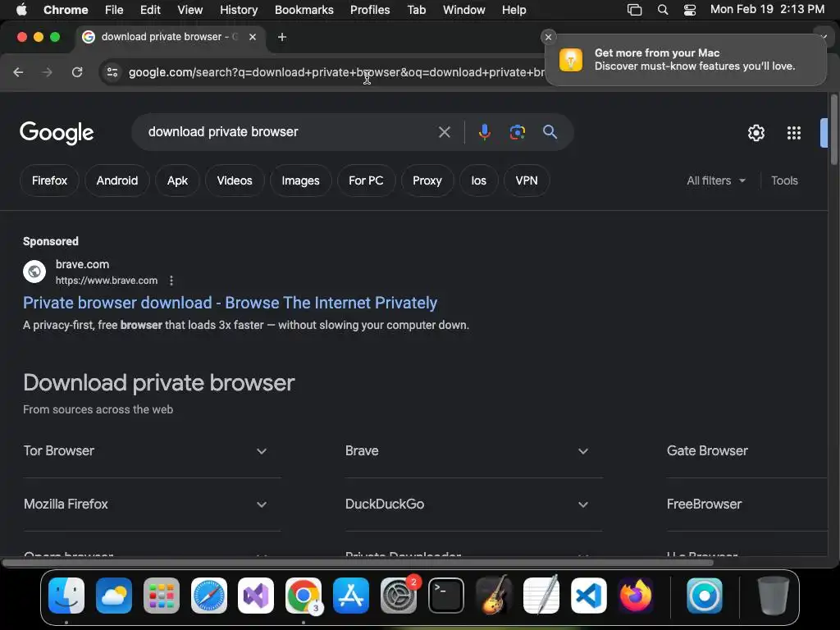Image resolution: width=840 pixels, height=630 pixels.
Task: Open the brave.com ad options three-dot menu
Action: [171, 281]
